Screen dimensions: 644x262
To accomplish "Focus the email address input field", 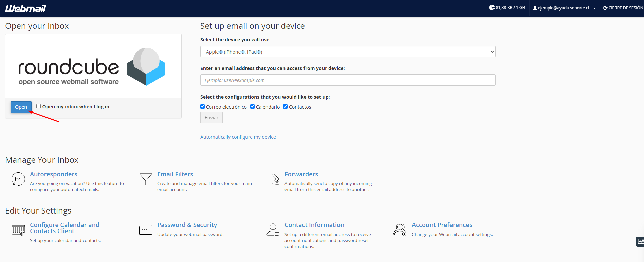I will click(x=348, y=80).
